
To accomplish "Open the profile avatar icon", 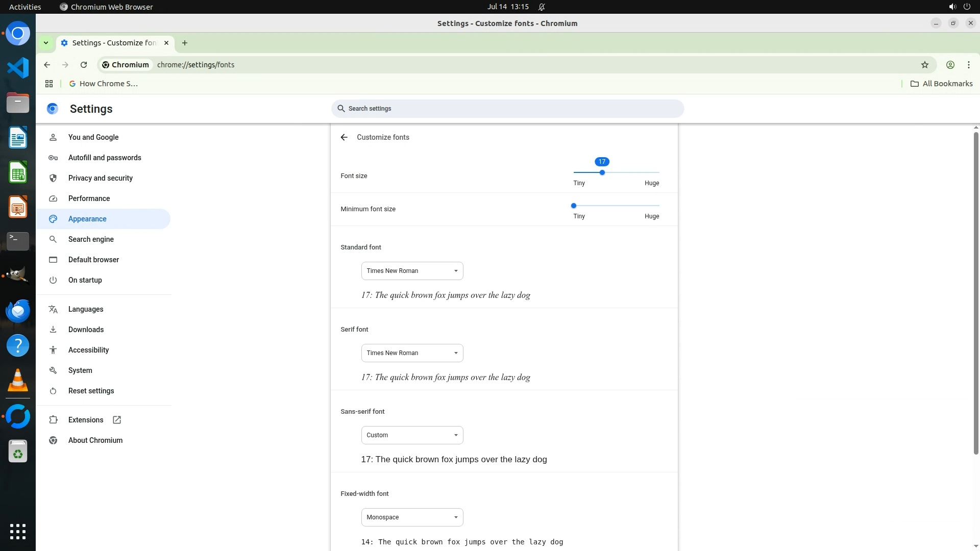I will coord(950,65).
